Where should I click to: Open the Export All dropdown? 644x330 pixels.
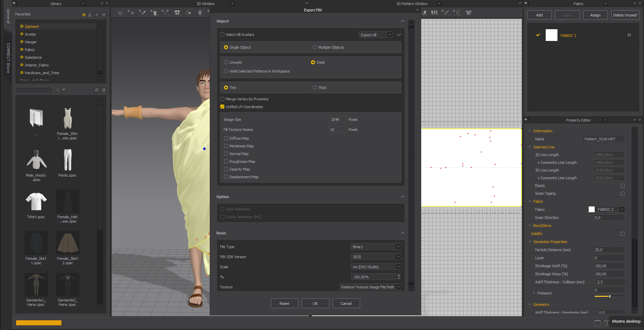coord(376,35)
